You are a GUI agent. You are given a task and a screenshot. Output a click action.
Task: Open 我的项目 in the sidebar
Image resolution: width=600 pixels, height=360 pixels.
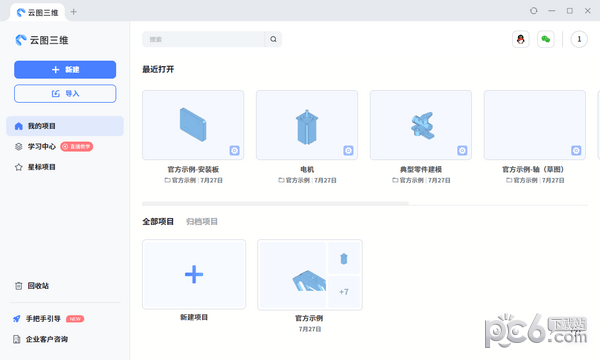click(x=65, y=126)
